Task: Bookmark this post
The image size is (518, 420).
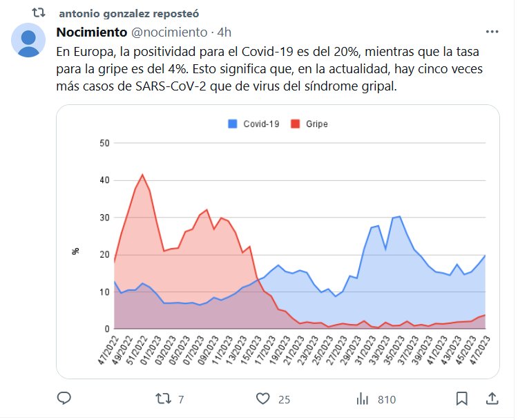Action: [x=462, y=399]
